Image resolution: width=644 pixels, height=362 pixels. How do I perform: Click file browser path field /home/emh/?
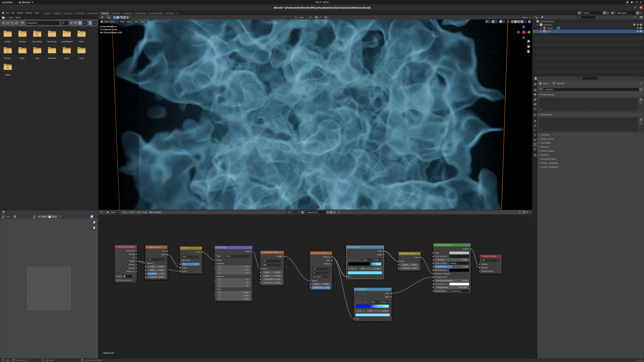(x=43, y=23)
